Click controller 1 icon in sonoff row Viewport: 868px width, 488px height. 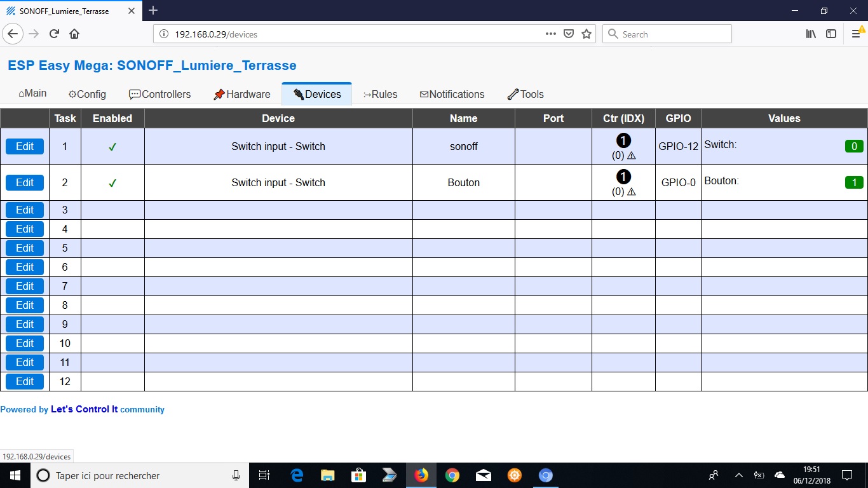pos(623,140)
